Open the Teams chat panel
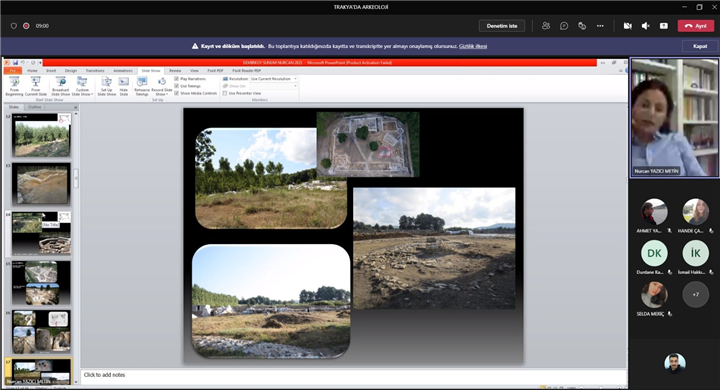Image resolution: width=720 pixels, height=390 pixels. coord(564,26)
